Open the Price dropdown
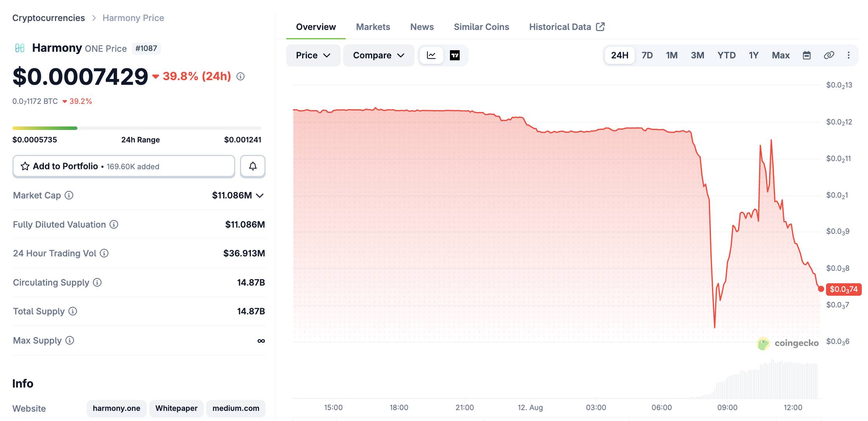Image resolution: width=868 pixels, height=421 pixels. pos(313,55)
